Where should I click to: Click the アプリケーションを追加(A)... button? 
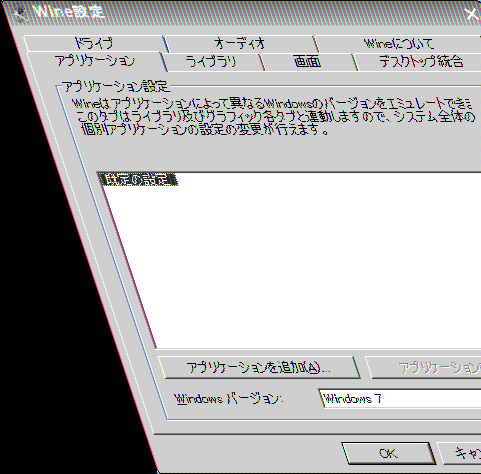click(259, 368)
